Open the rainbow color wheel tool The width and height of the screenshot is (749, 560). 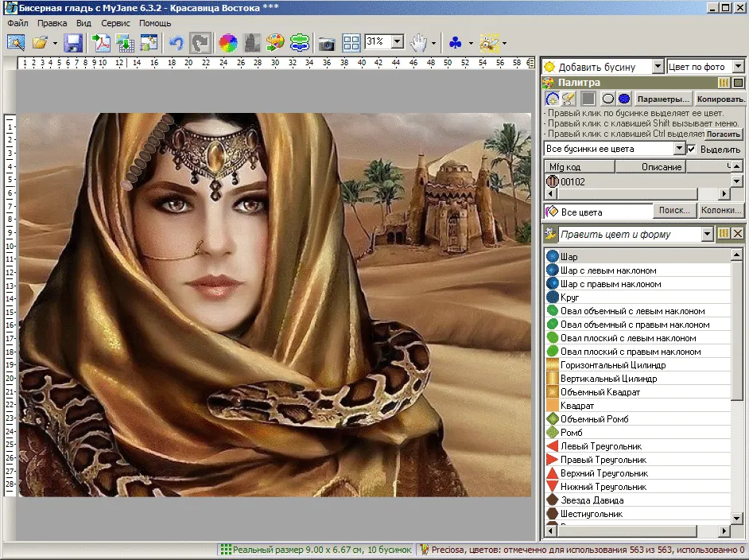228,43
